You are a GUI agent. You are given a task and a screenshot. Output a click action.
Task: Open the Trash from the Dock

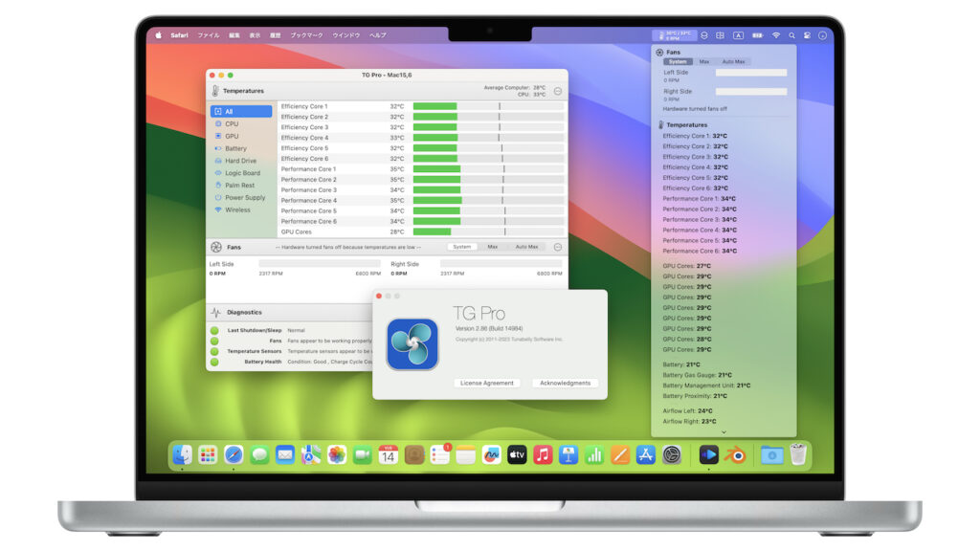(x=799, y=456)
